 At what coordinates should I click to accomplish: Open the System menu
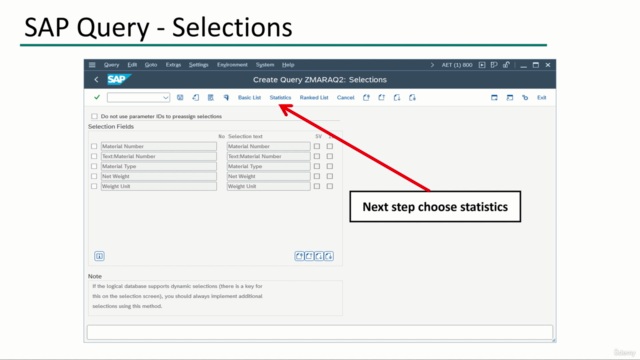[x=265, y=65]
